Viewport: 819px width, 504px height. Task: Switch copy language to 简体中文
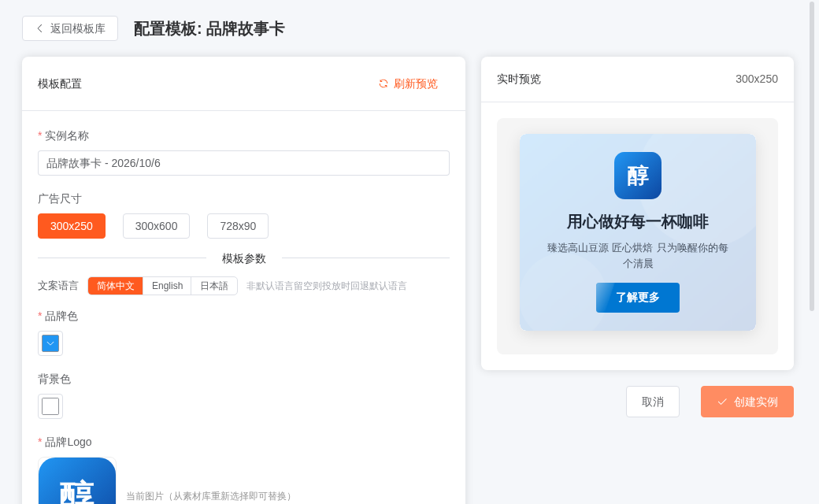(x=116, y=286)
